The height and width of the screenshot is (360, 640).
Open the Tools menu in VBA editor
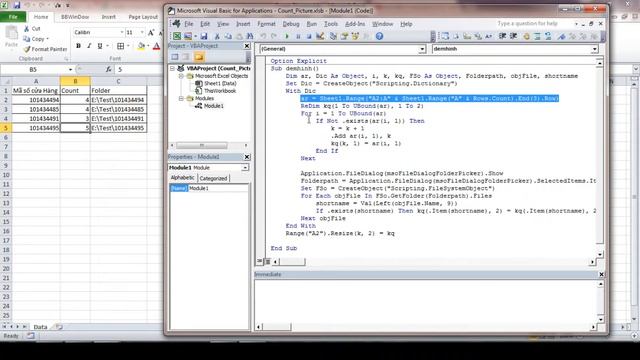tap(331, 24)
